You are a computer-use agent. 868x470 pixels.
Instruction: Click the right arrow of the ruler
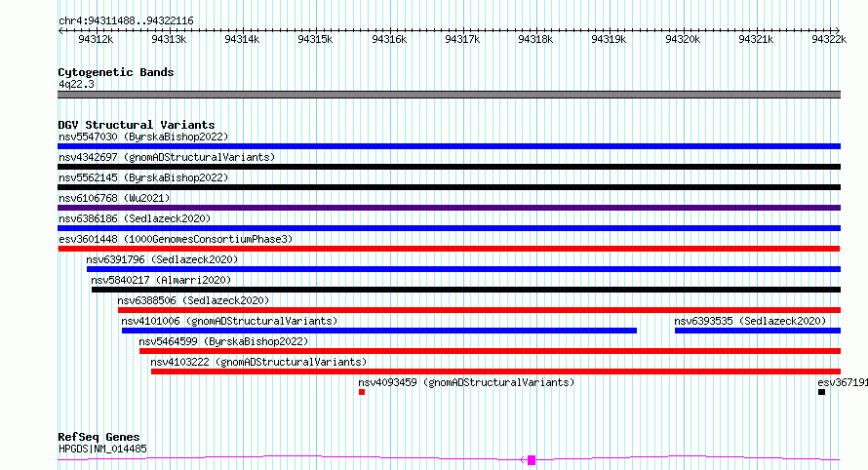click(x=838, y=30)
